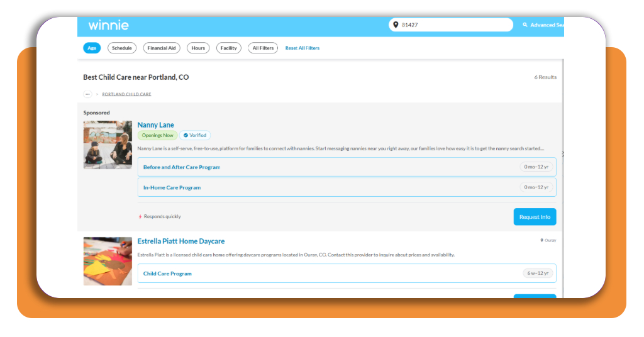Click the location pin icon in search box

[x=396, y=25]
